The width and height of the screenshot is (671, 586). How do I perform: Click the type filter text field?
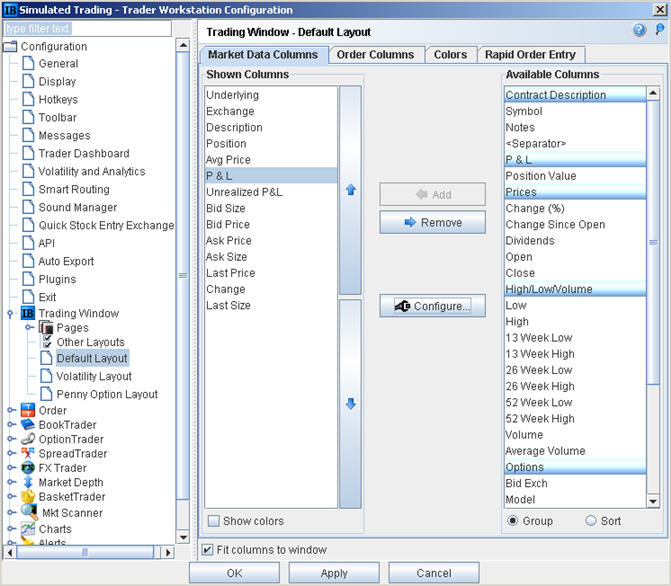pos(87,29)
